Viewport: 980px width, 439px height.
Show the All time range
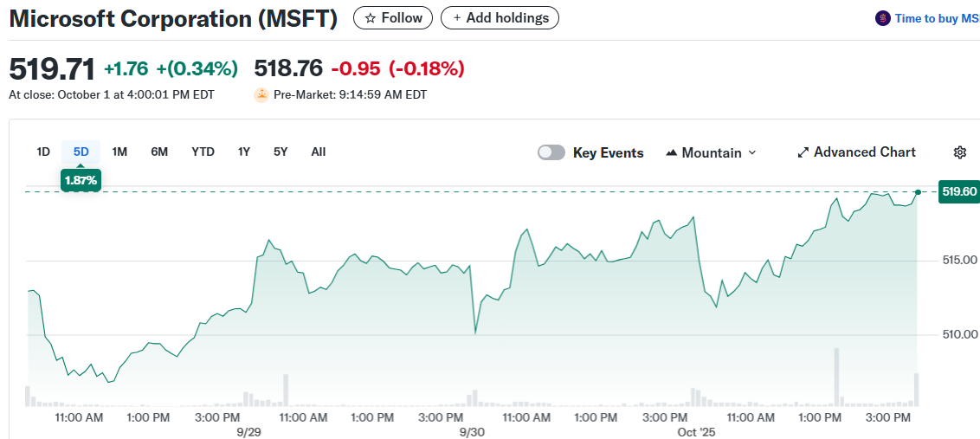(318, 152)
